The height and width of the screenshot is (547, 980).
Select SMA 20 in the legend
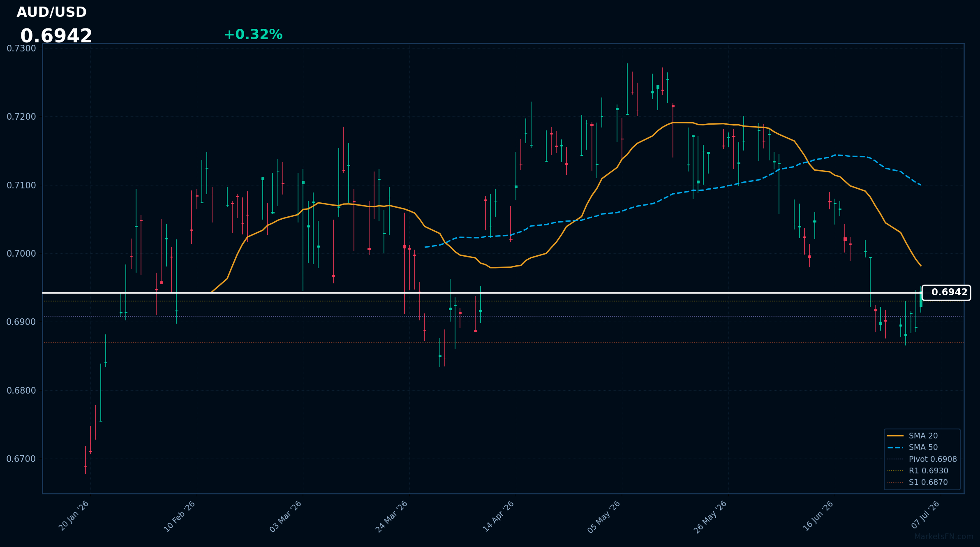coord(913,436)
